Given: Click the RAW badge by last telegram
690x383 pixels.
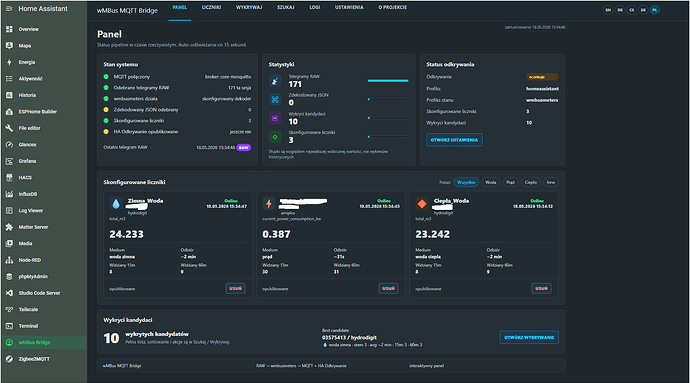Looking at the screenshot, I should (244, 147).
